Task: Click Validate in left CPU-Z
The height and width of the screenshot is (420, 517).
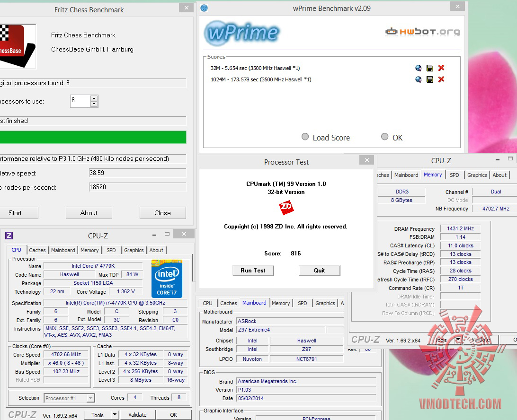Action: pos(137,415)
